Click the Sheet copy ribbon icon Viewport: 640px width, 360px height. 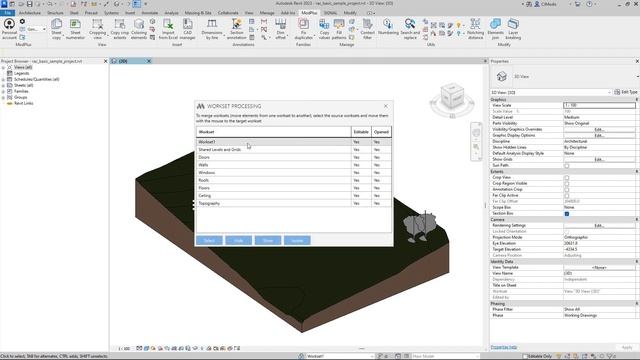[56, 29]
